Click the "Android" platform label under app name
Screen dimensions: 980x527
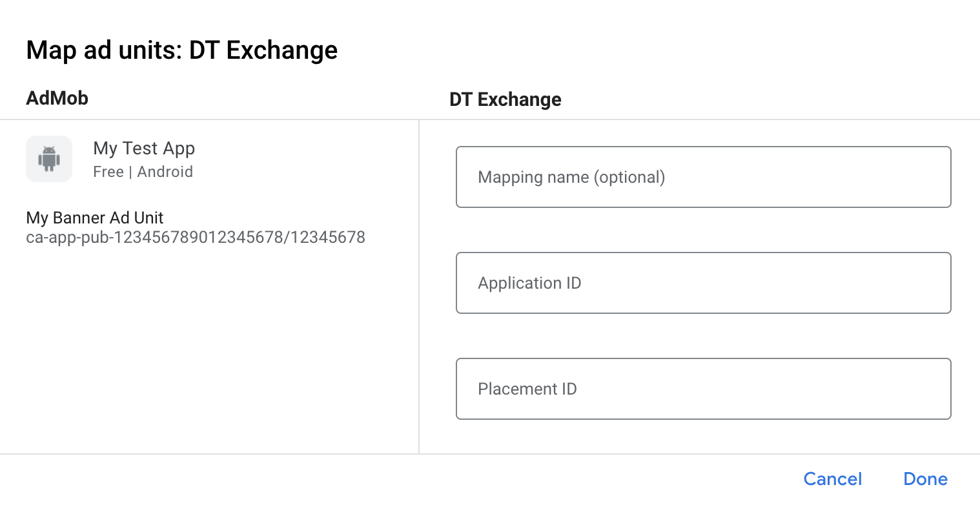click(x=165, y=172)
